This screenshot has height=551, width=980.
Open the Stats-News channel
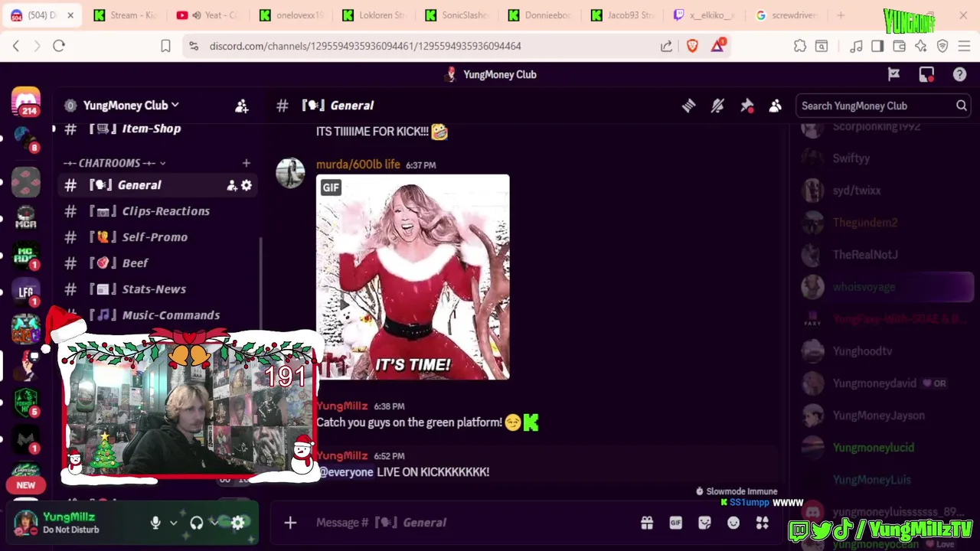click(159, 289)
